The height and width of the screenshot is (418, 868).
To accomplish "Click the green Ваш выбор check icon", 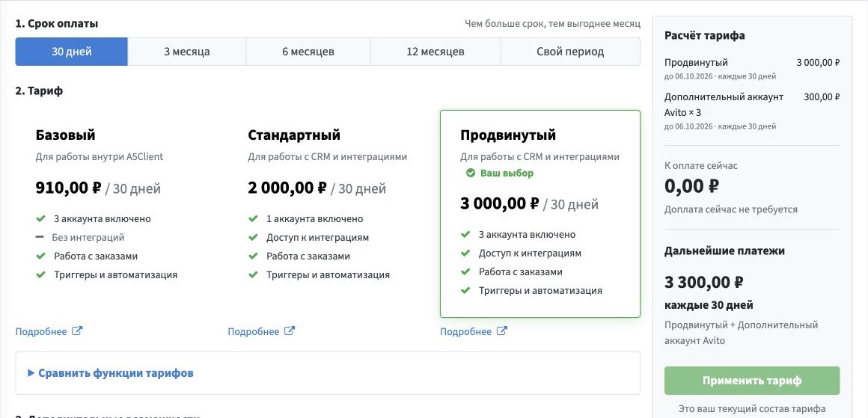I will coord(471,173).
